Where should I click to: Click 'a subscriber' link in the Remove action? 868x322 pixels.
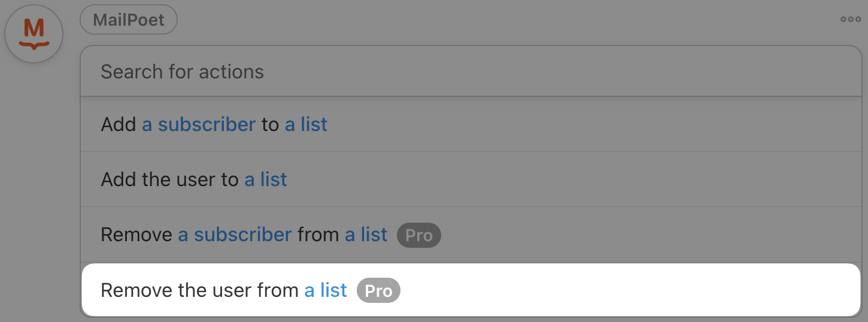click(x=235, y=235)
